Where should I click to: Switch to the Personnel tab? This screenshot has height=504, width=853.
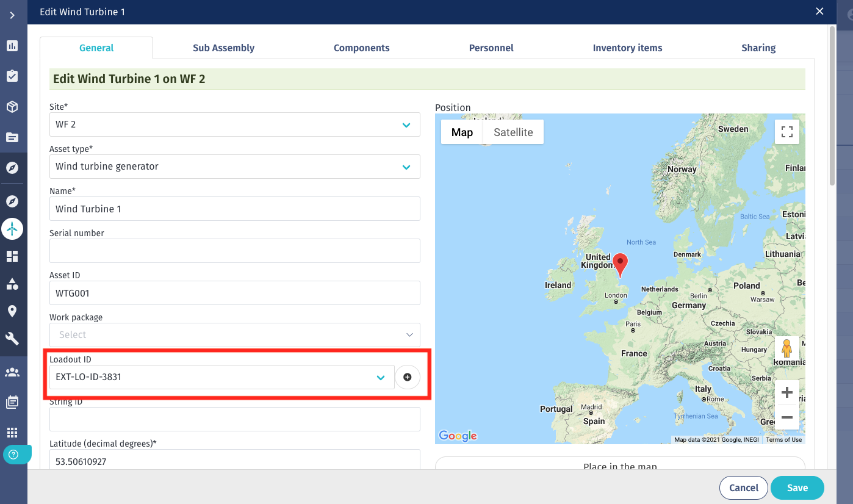coord(491,48)
